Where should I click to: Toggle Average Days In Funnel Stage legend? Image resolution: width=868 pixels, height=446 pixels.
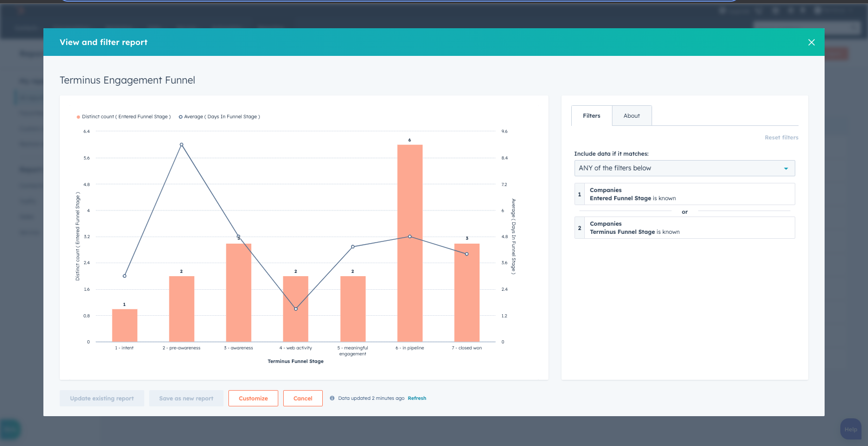point(220,117)
